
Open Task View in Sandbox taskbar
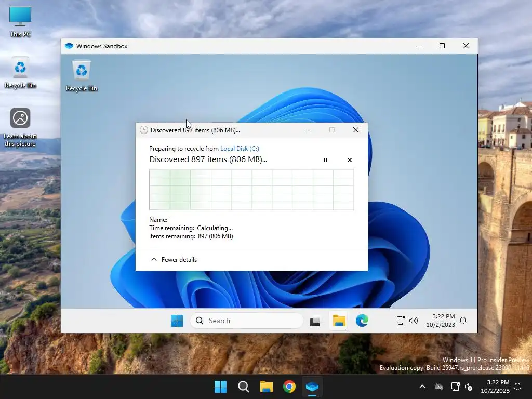(x=315, y=321)
